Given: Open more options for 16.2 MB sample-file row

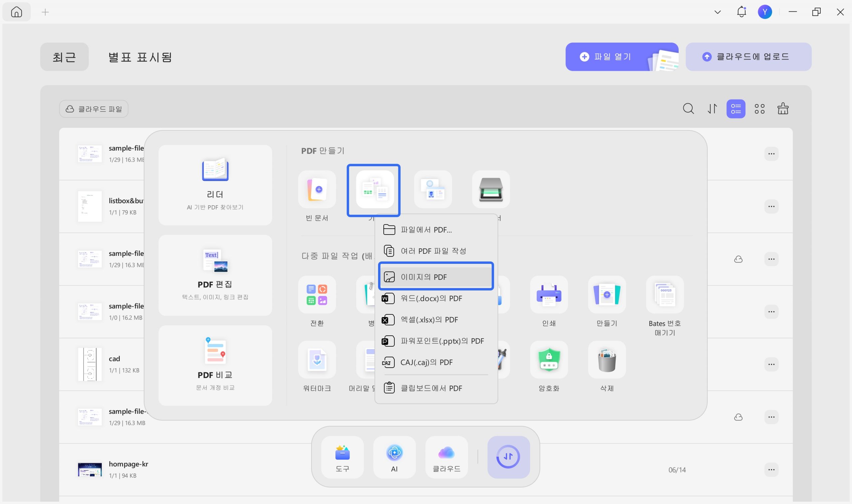Looking at the screenshot, I should click(771, 312).
